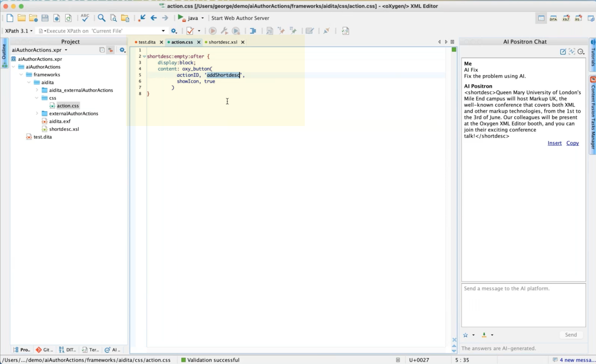Toggle link with editor in Project
The image size is (596, 364).
(x=110, y=50)
